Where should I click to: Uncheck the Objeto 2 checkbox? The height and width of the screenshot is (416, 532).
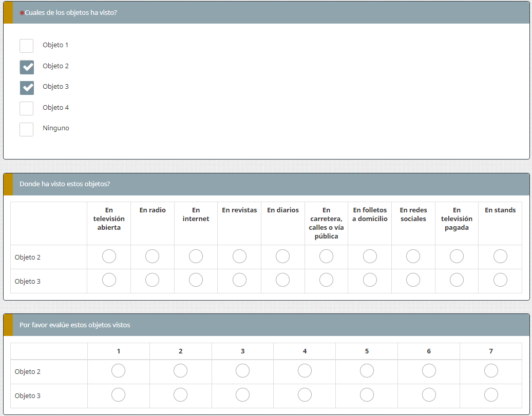pyautogui.click(x=27, y=67)
